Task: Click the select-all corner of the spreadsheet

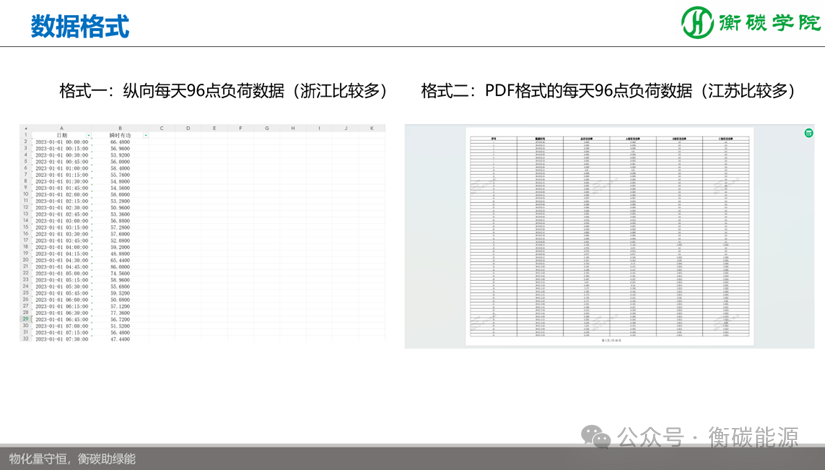Action: (25, 128)
